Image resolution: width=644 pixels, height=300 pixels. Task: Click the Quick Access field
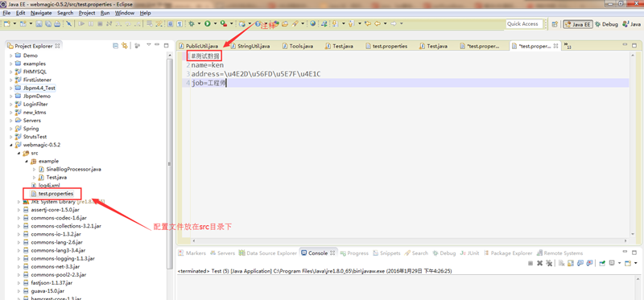pos(525,24)
